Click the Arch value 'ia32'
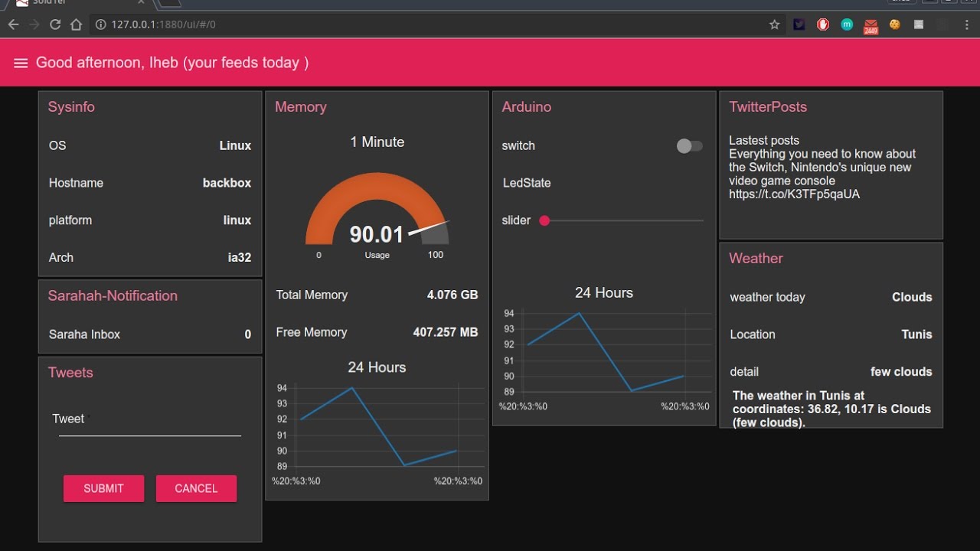Viewport: 980px width, 551px height. tap(240, 257)
